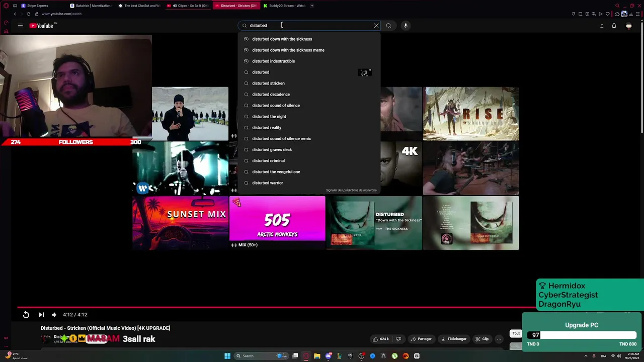The height and width of the screenshot is (362, 644).
Task: Open the SUNSET MIX video thumbnail
Action: [x=180, y=223]
